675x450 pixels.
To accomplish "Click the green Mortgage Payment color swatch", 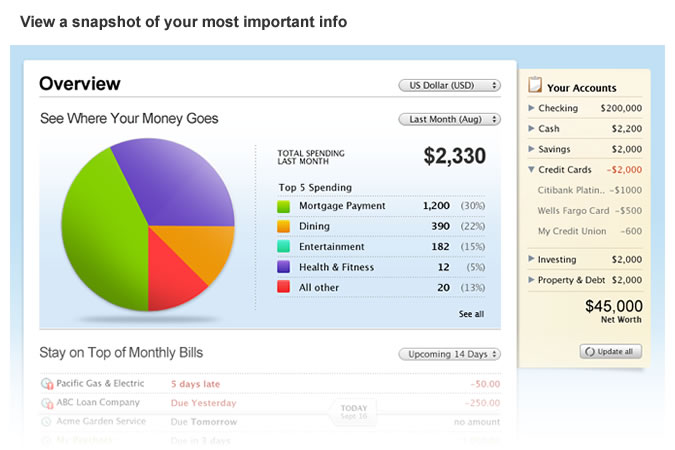I will [283, 206].
